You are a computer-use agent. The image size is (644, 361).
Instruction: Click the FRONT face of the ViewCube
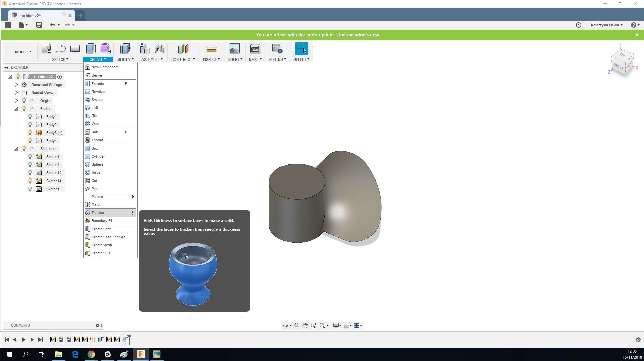coord(619,66)
